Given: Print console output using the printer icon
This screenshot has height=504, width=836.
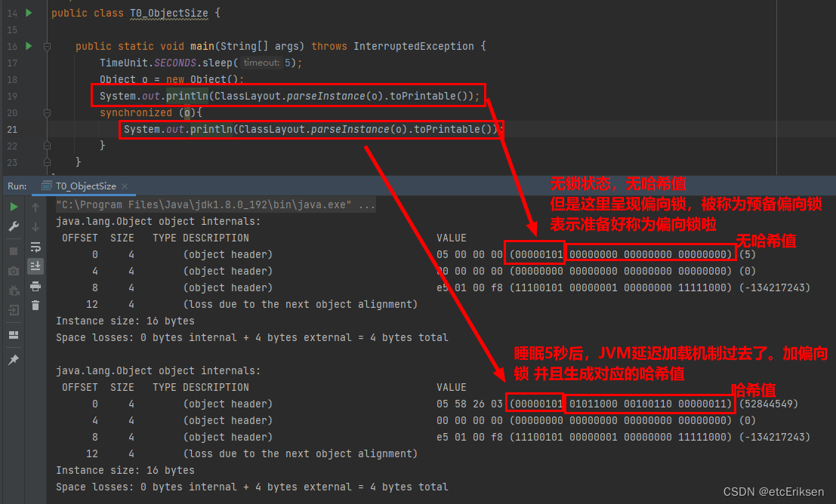Looking at the screenshot, I should (35, 287).
